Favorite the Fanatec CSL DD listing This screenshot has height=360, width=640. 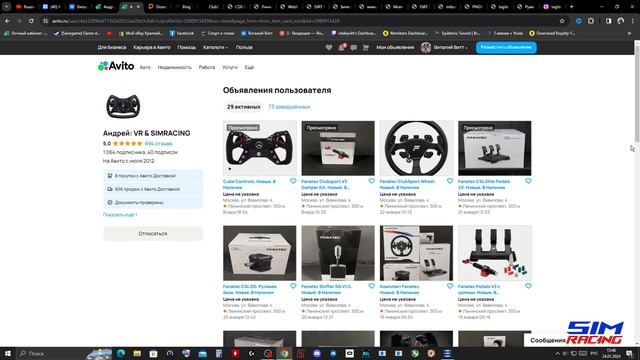pyautogui.click(x=293, y=286)
